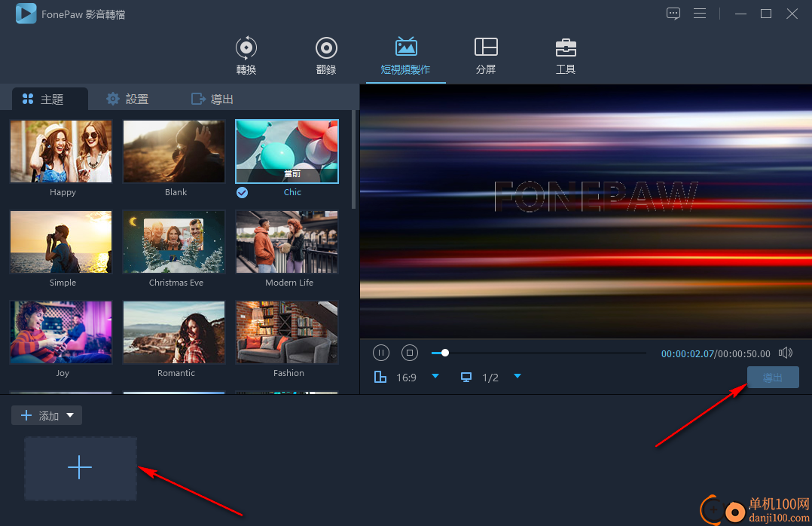812x526 pixels.
Task: Select the Chic theme thumbnail
Action: tap(287, 151)
